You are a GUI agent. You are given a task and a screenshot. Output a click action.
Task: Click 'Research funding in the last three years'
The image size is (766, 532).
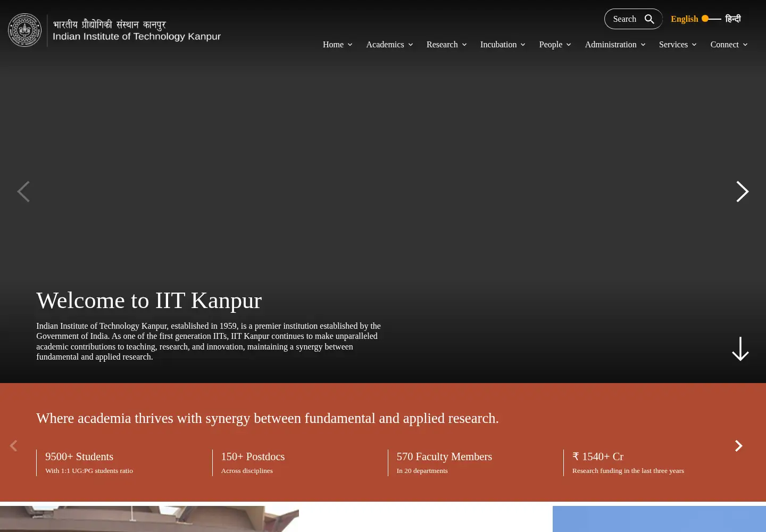click(628, 471)
